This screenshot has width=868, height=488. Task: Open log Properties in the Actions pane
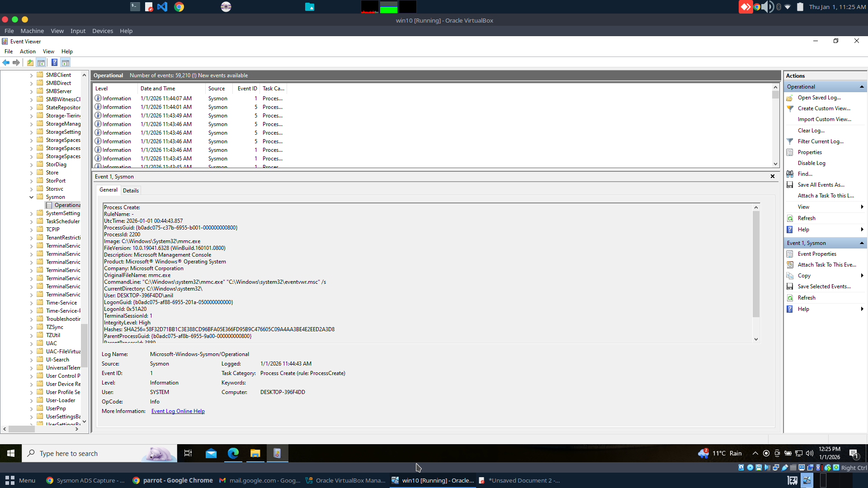click(x=810, y=152)
